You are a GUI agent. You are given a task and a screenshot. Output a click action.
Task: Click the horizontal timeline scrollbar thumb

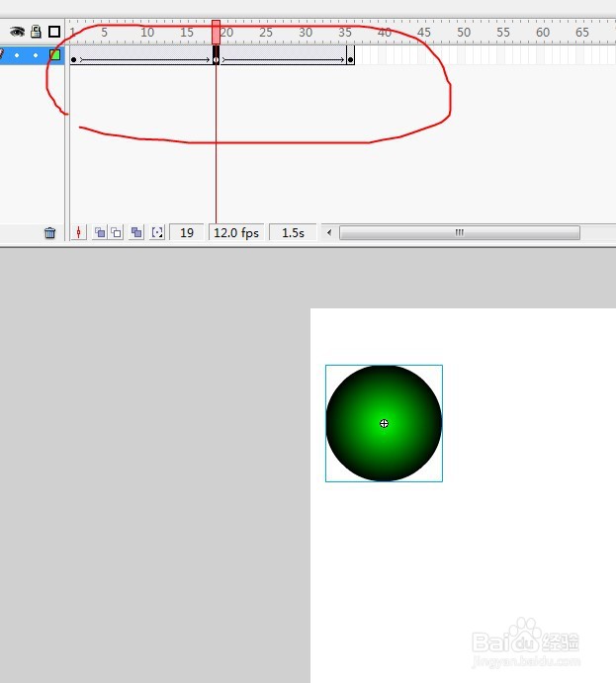460,232
